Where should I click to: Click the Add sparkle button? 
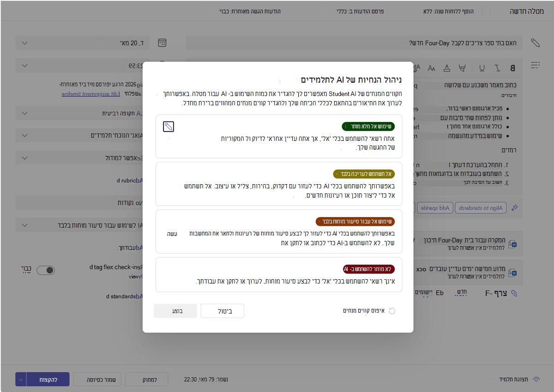click(434, 208)
